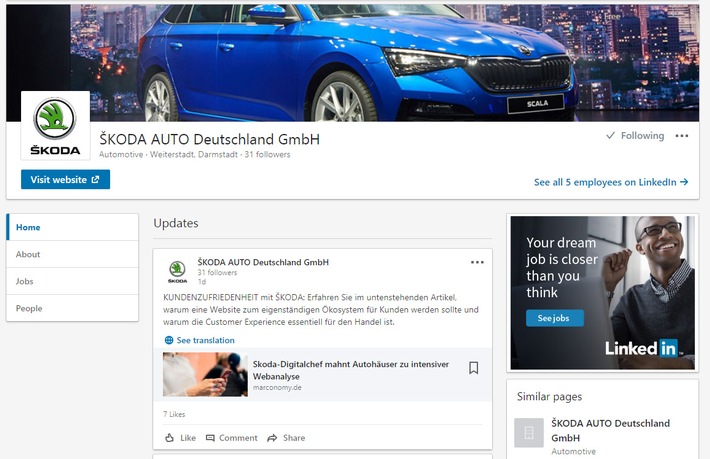
Task: Click the checkmark icon beside Following
Action: 610,135
